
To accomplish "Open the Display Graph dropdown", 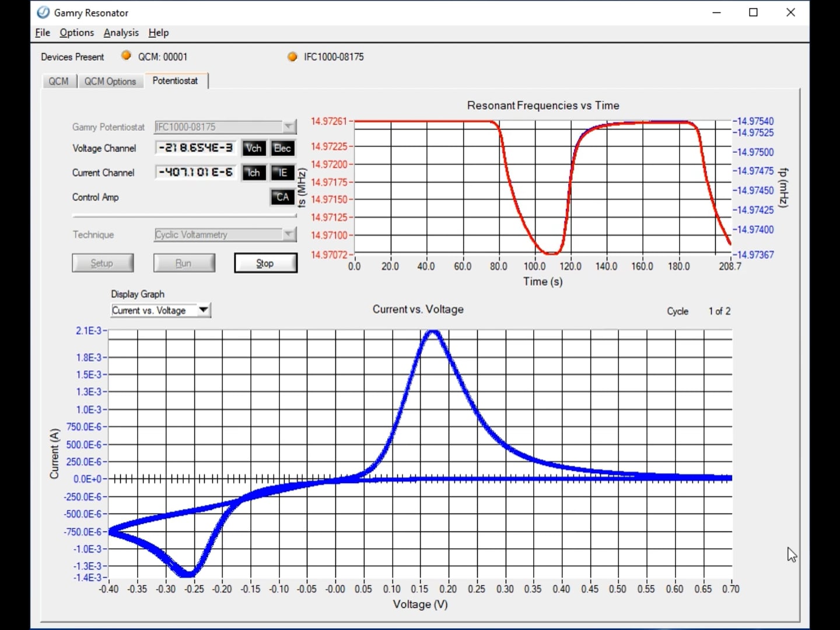I will point(204,310).
